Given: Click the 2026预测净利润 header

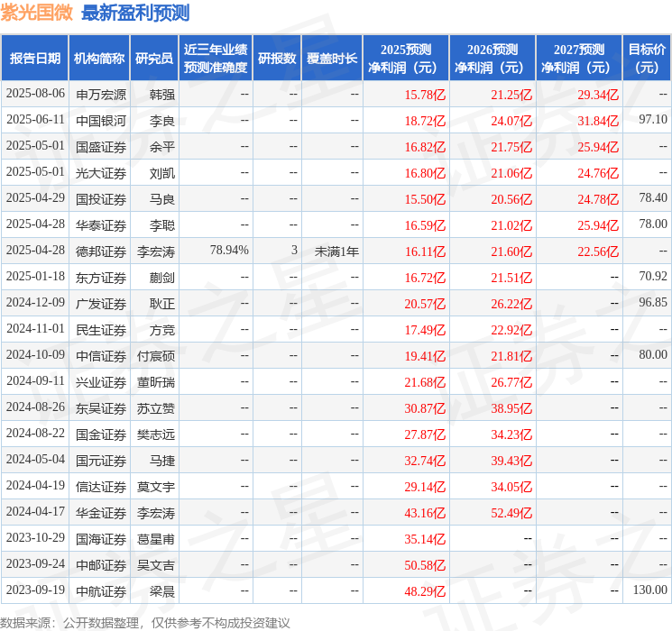Looking at the screenshot, I should tap(492, 59).
